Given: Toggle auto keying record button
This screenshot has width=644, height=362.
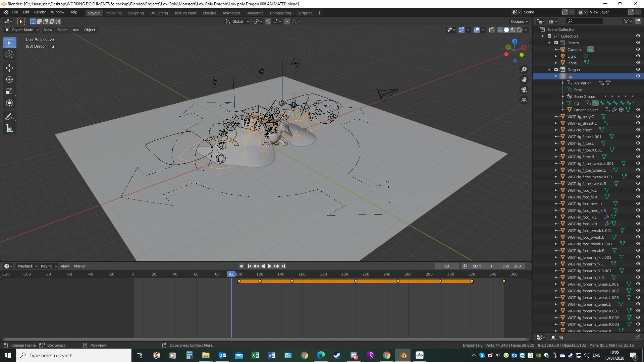Looking at the screenshot, I should click(241, 266).
